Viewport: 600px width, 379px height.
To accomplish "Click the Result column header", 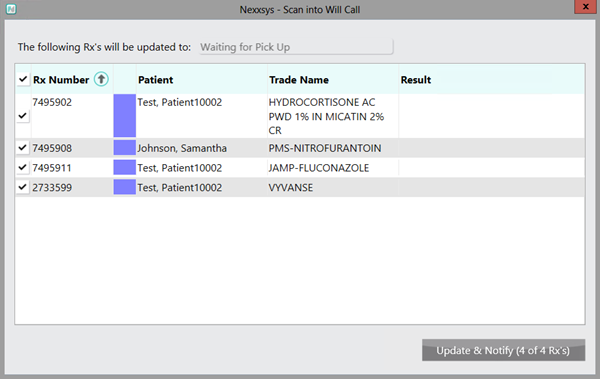I will [416, 80].
